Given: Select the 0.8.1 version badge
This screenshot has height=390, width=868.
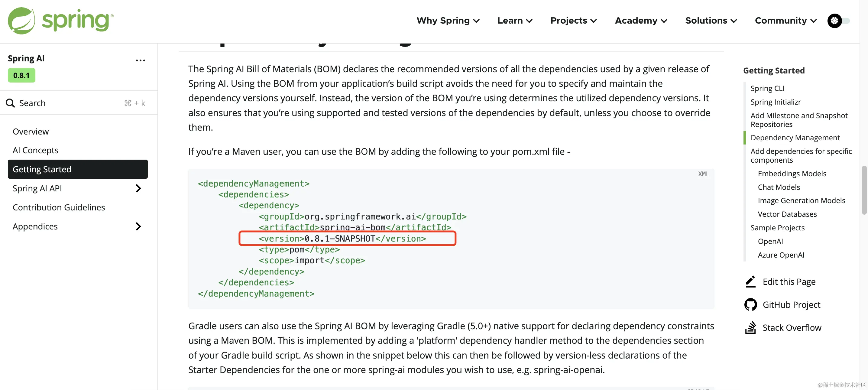Looking at the screenshot, I should click(21, 75).
